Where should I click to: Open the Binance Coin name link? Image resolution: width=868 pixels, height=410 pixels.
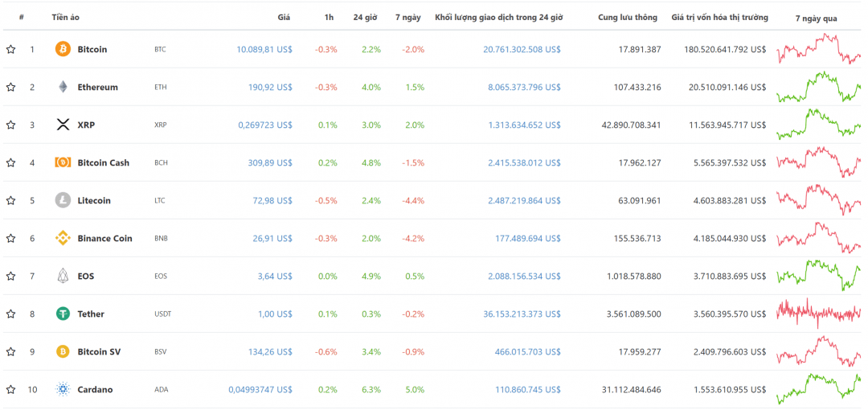[104, 238]
